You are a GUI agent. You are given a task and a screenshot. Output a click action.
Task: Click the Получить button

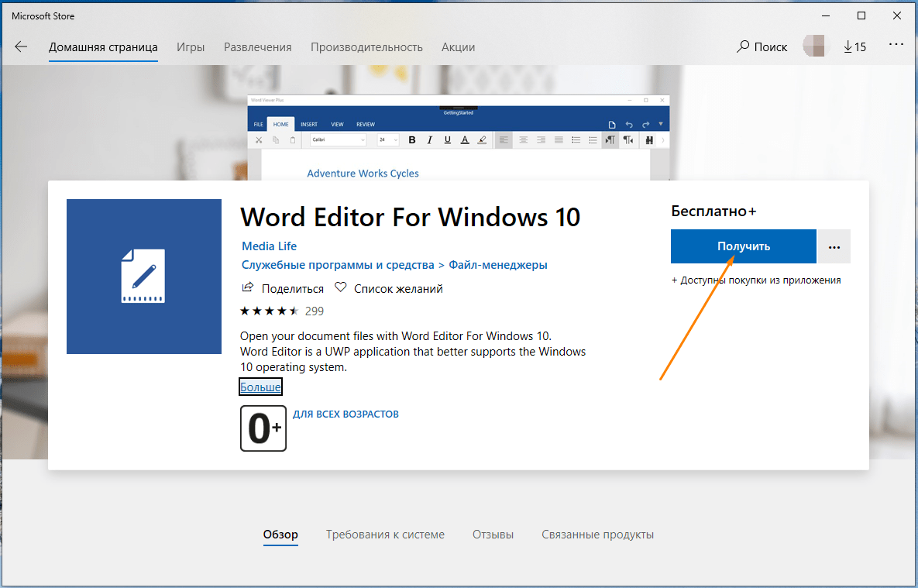[x=744, y=246]
